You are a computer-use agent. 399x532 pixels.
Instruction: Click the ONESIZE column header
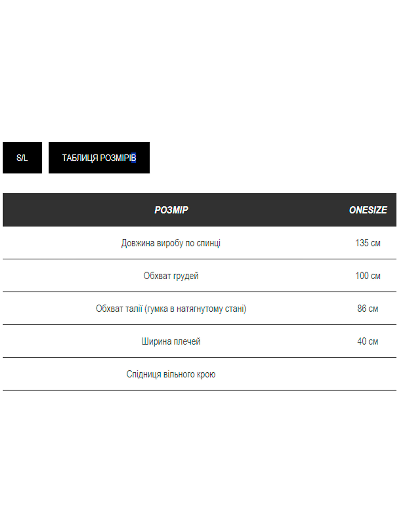[367, 210]
